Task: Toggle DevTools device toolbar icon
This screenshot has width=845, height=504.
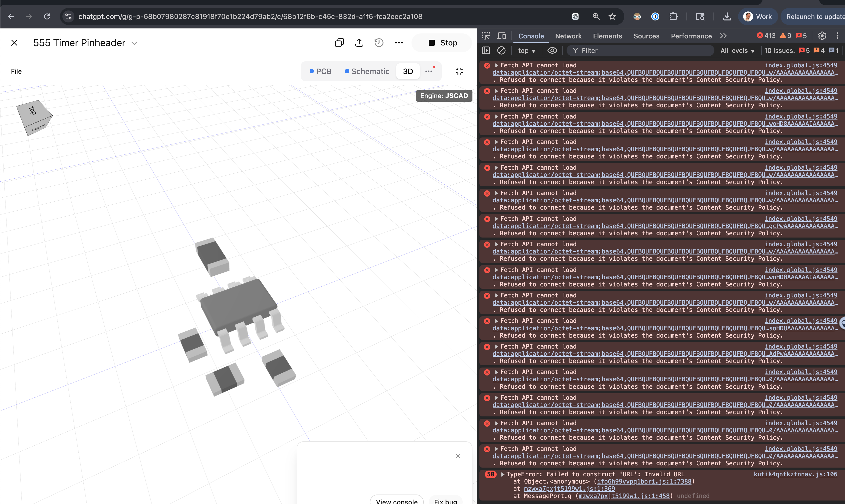Action: click(502, 36)
